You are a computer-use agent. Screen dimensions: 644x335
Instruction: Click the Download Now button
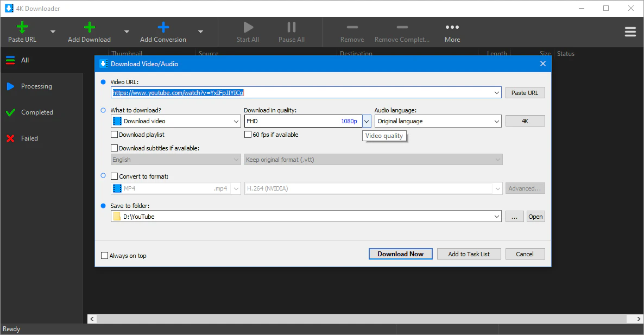tap(400, 254)
